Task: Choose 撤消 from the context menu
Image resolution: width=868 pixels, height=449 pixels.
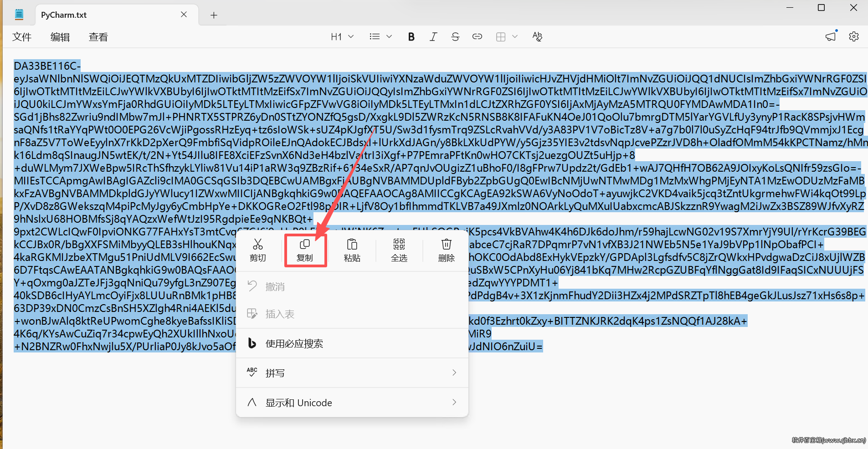Action: (352, 286)
